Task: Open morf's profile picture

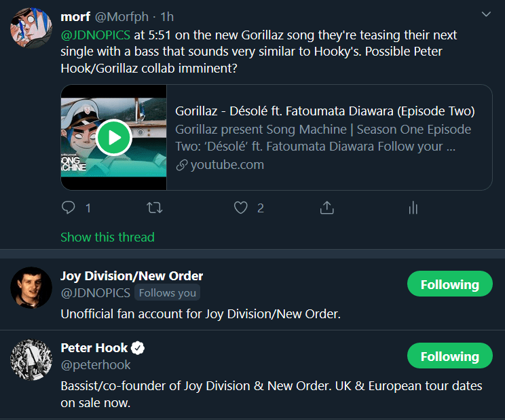Action: 32,30
